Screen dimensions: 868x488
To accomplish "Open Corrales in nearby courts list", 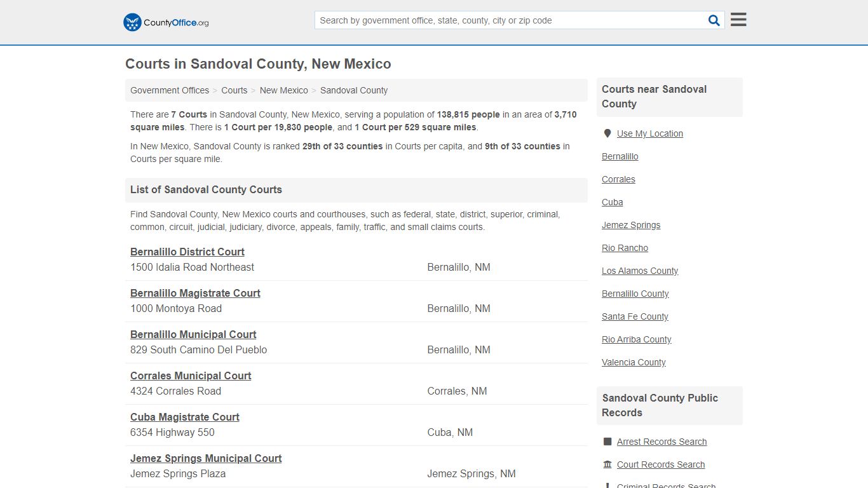I will point(618,179).
